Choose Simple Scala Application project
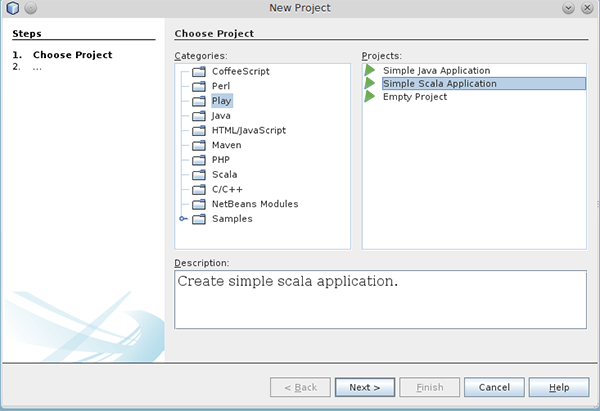Image resolution: width=600 pixels, height=411 pixels. [484, 83]
